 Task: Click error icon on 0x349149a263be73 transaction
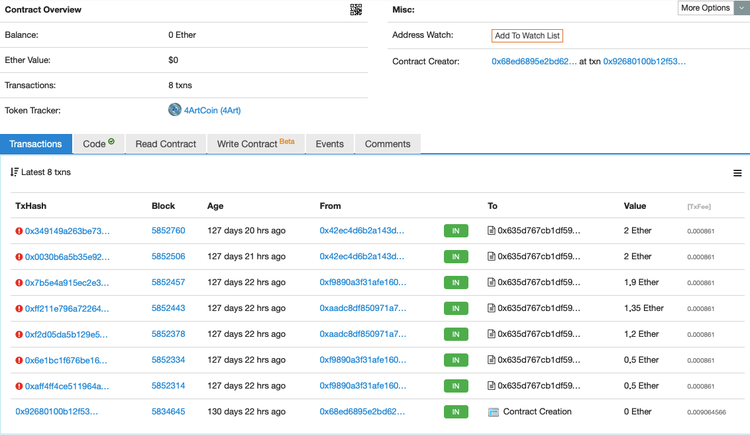coord(19,231)
